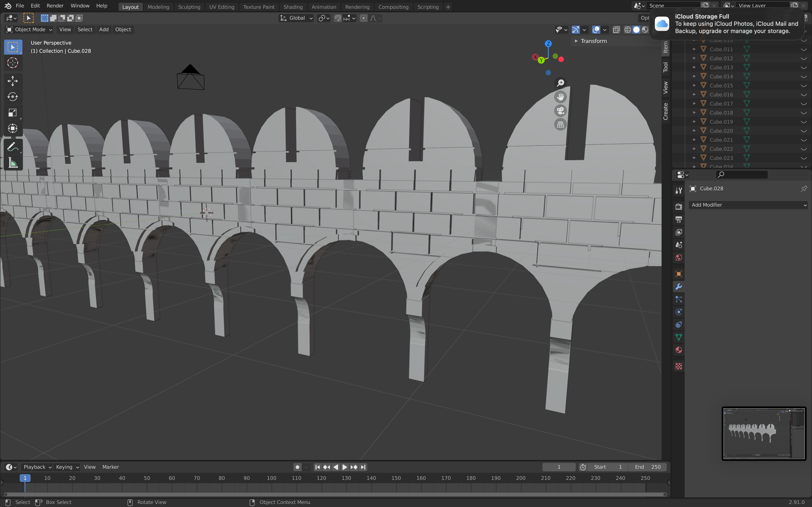Viewport: 812px width, 507px height.
Task: Click the End frame 250 field
Action: [648, 467]
